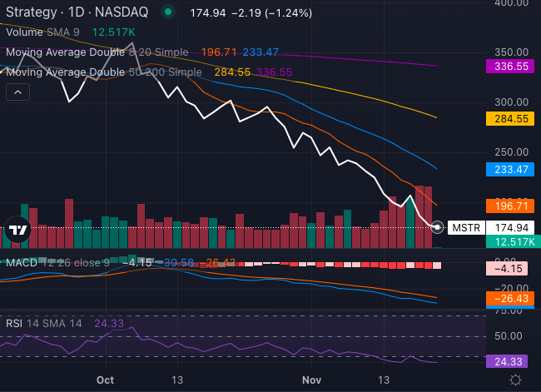Click the yellow 284.55 axis label
The height and width of the screenshot is (392, 541).
click(x=508, y=119)
